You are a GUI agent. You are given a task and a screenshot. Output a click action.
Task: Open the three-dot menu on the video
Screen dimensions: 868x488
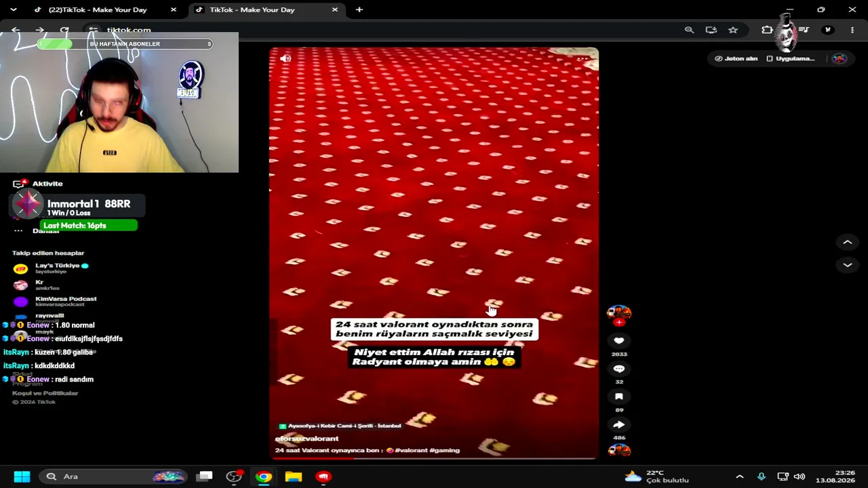(x=583, y=59)
